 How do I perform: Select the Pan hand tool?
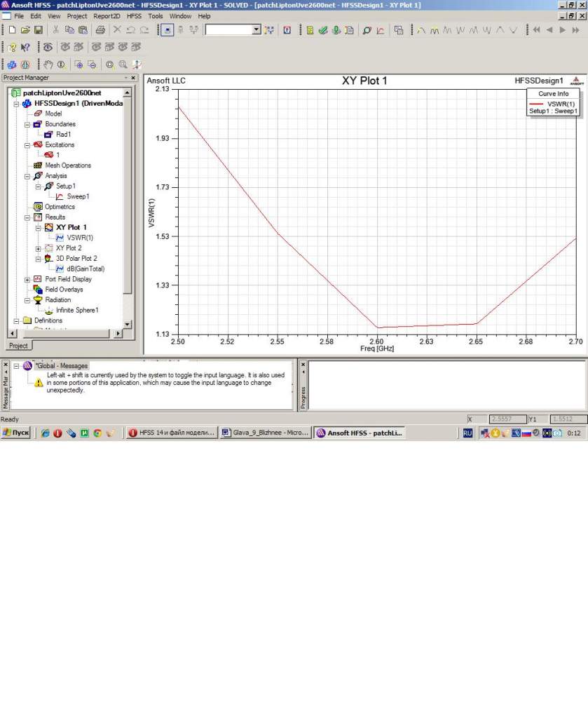click(x=48, y=65)
